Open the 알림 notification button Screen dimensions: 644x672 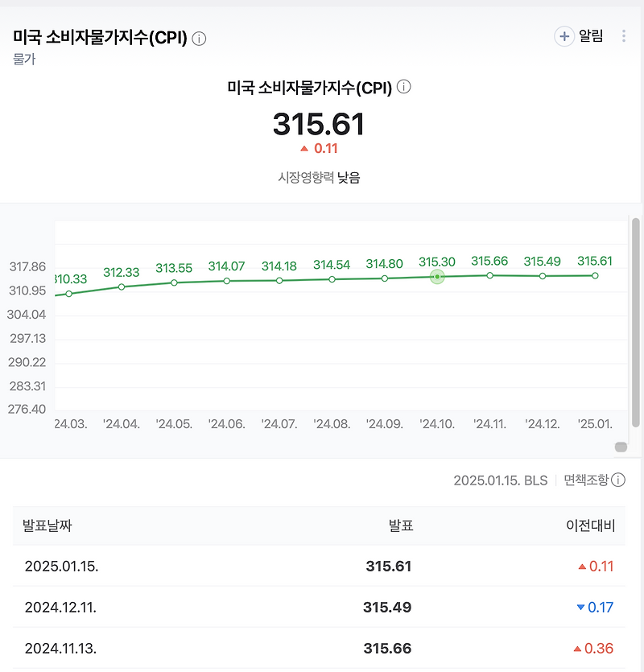(x=589, y=37)
